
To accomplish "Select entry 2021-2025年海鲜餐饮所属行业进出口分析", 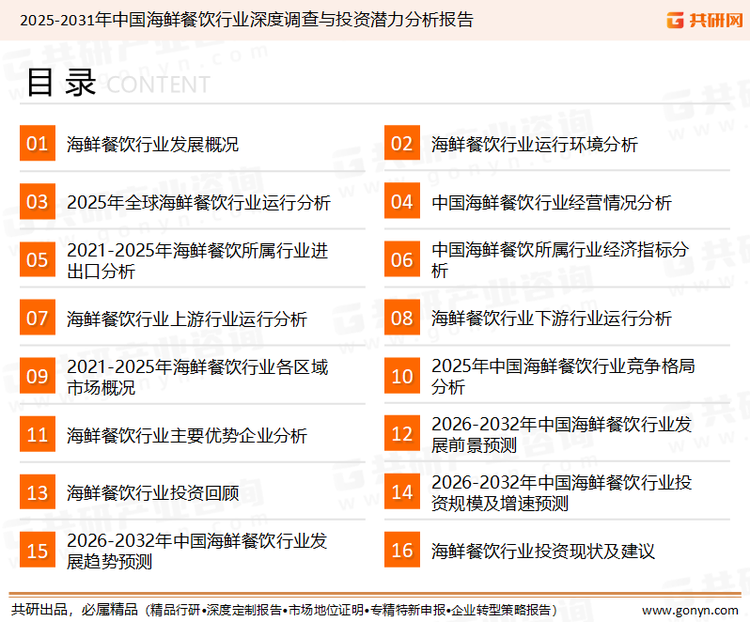I will 197,261.
